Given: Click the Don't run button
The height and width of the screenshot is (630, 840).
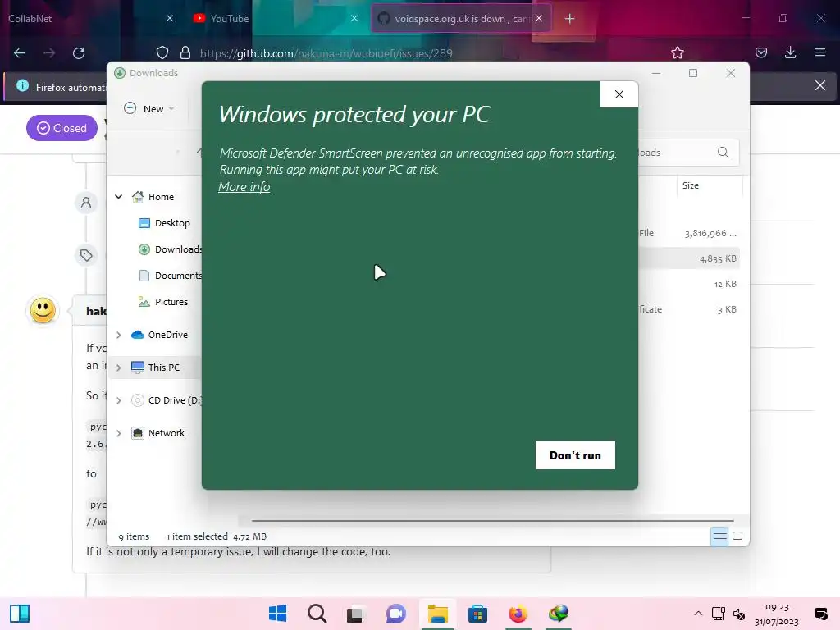Looking at the screenshot, I should click(x=575, y=454).
